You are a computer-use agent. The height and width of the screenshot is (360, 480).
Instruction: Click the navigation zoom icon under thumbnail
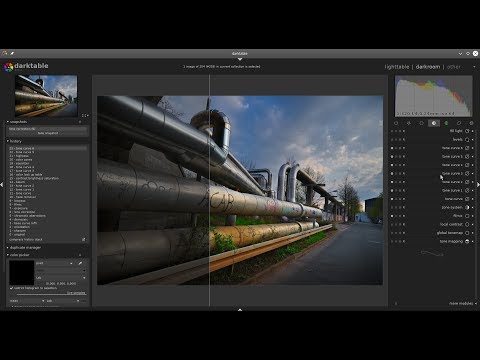click(85, 115)
